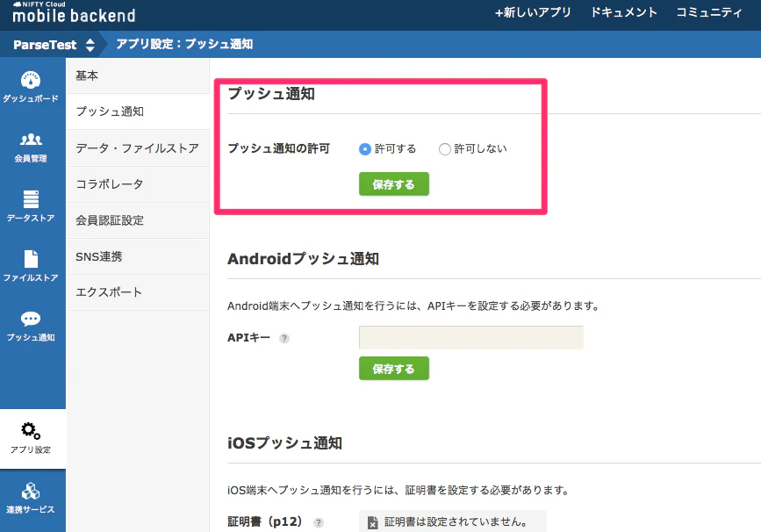Open the プッシュ通知 speech bubble icon
Image resolution: width=761 pixels, height=532 pixels.
31,319
